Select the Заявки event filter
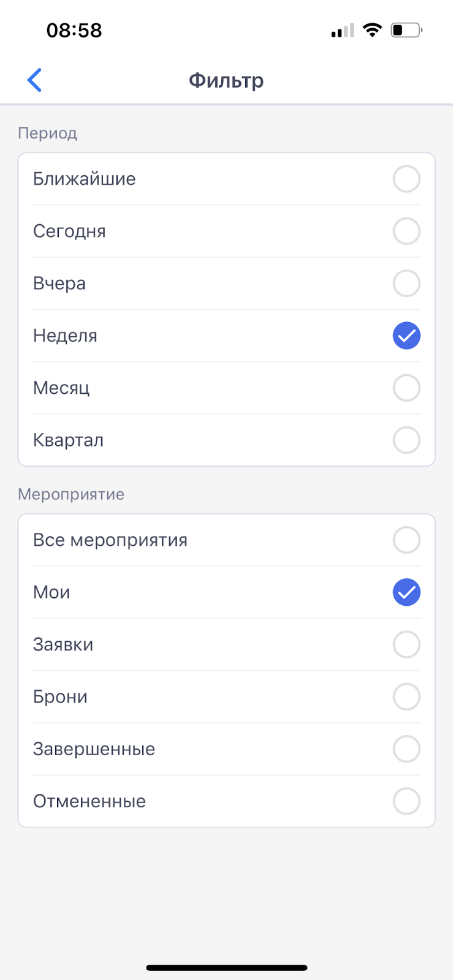453x980 pixels. 406,644
